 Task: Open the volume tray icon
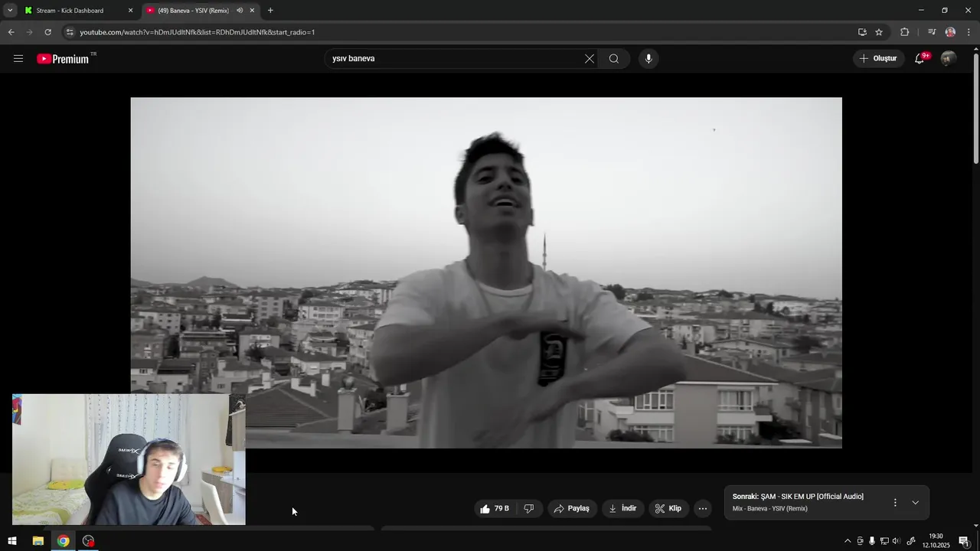[x=897, y=541]
